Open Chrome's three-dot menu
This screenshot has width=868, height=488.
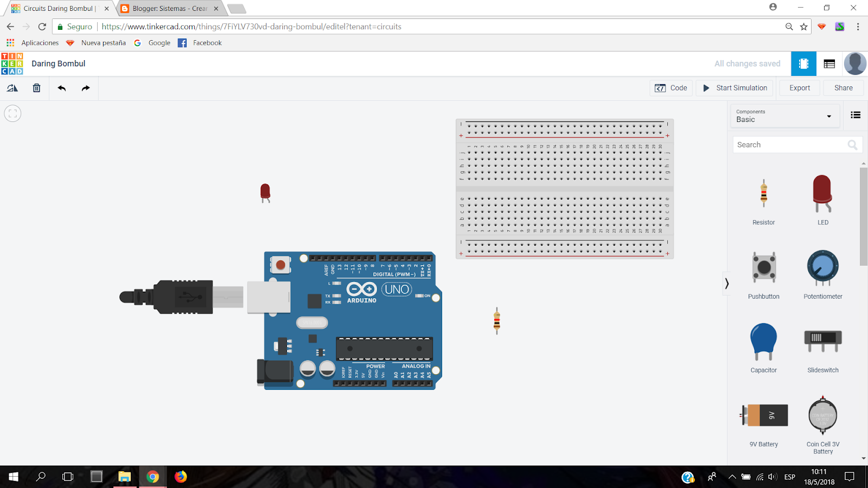coord(858,27)
